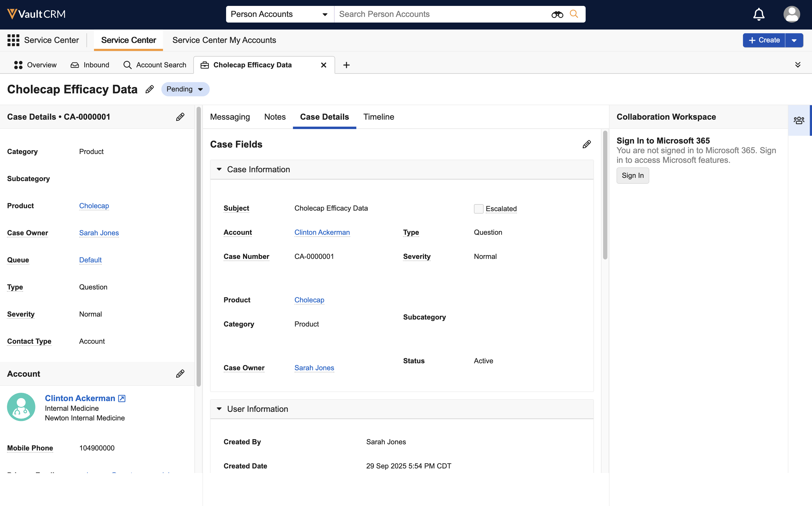
Task: Edit the Account section pencil icon
Action: click(x=180, y=373)
